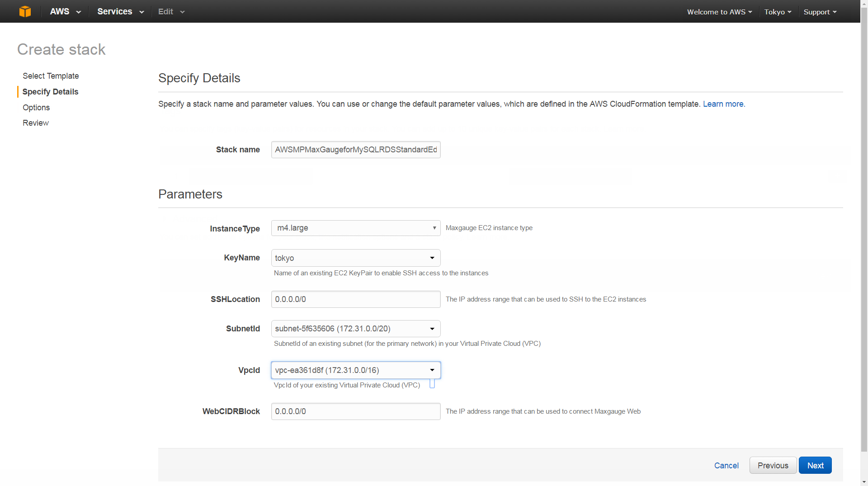Open the VpcId dropdown
Viewport: 868px width, 486px height.
(x=356, y=370)
